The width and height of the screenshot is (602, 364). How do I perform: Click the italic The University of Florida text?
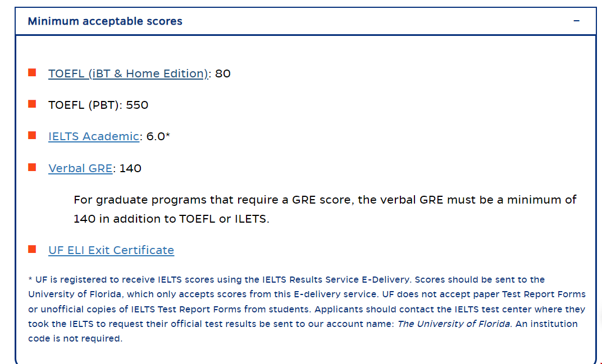click(454, 324)
